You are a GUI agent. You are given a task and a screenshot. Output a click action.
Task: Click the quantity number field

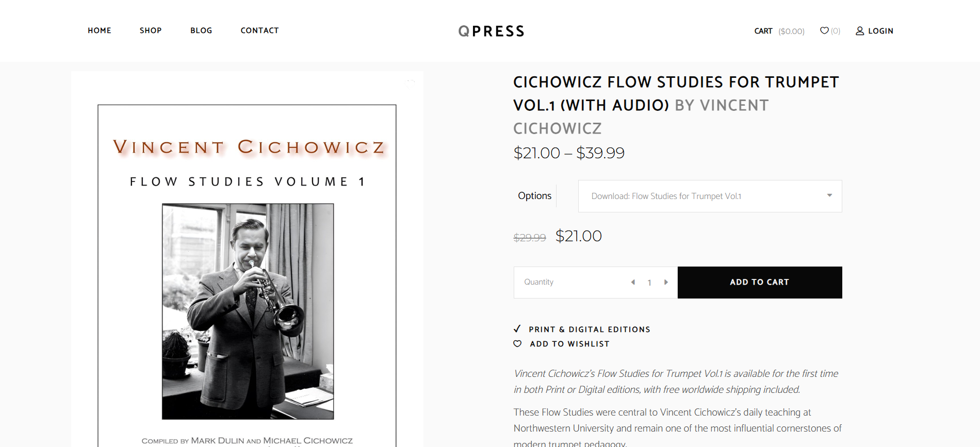(649, 283)
